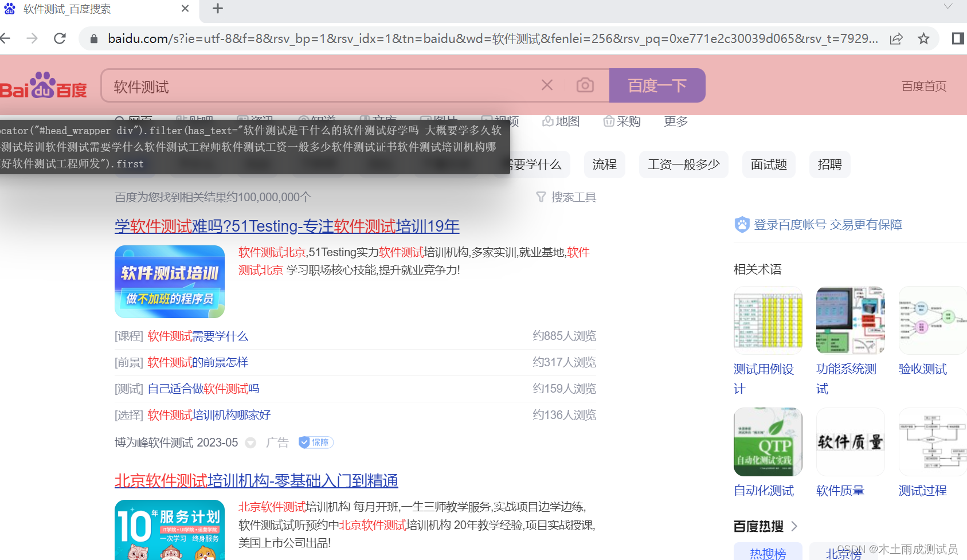Select the 面试题 filter chip
The height and width of the screenshot is (560, 967).
point(769,165)
